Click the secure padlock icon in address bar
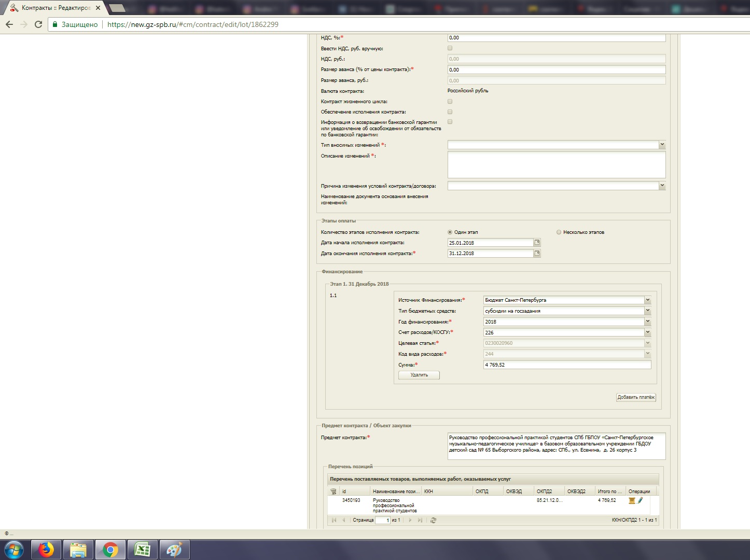This screenshot has height=560, width=750. (x=55, y=24)
